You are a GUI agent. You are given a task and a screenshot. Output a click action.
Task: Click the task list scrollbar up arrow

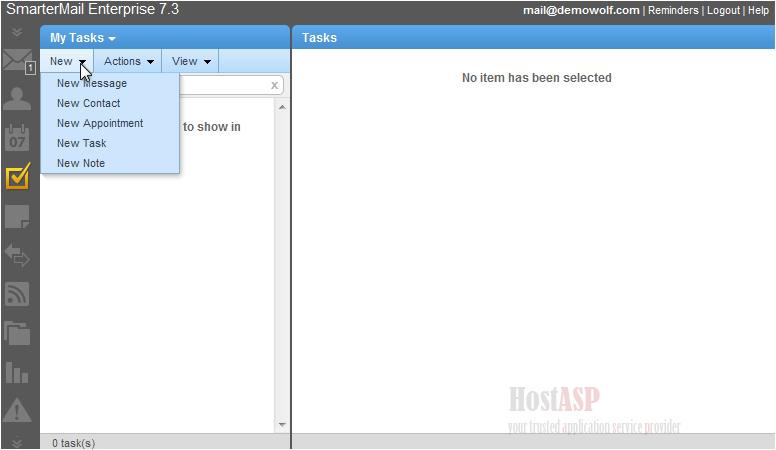[x=282, y=107]
